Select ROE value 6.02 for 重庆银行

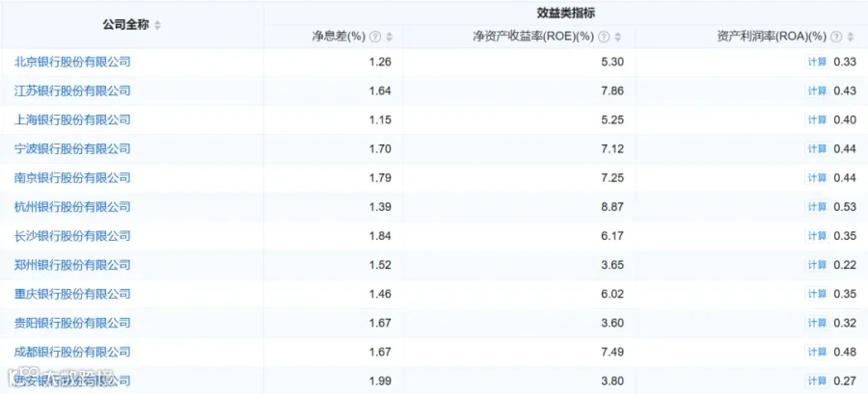point(612,294)
